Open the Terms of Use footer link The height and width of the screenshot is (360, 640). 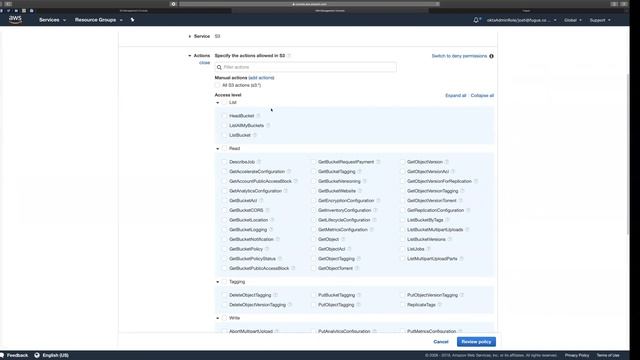[608, 355]
